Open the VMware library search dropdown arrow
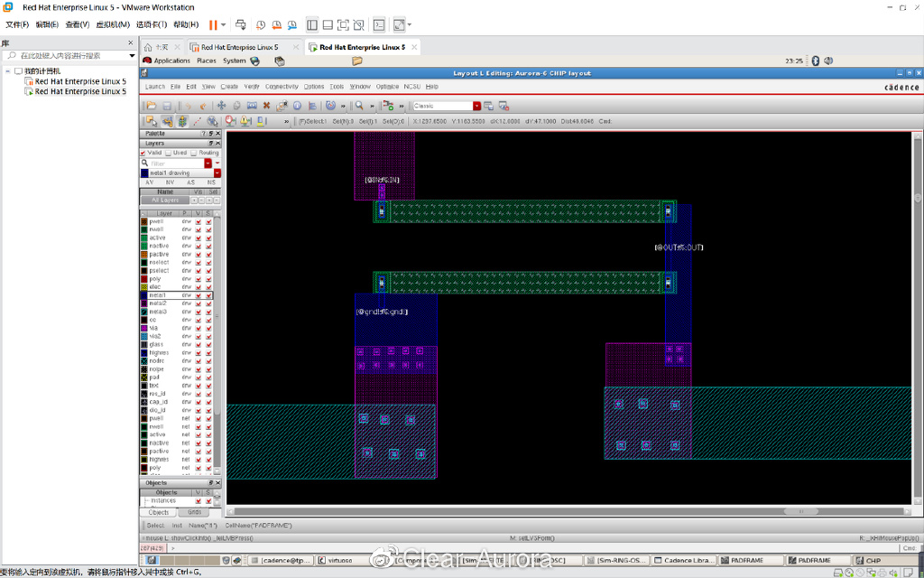924x578 pixels. click(132, 55)
